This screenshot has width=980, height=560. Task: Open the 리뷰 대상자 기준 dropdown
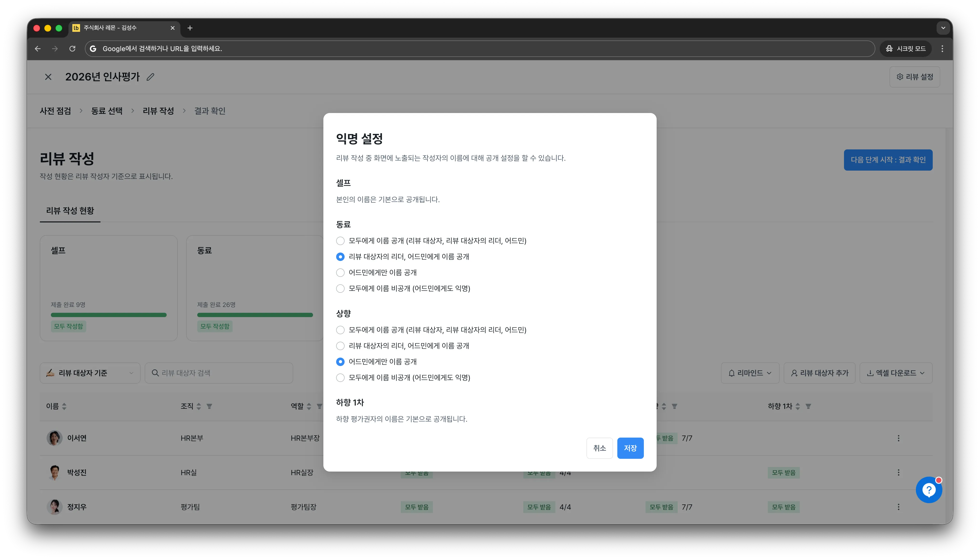point(90,373)
